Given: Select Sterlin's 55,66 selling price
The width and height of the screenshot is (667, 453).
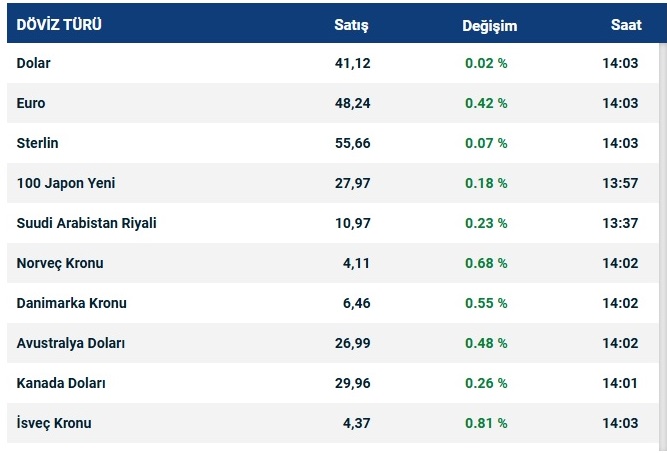Looking at the screenshot, I should 352,143.
